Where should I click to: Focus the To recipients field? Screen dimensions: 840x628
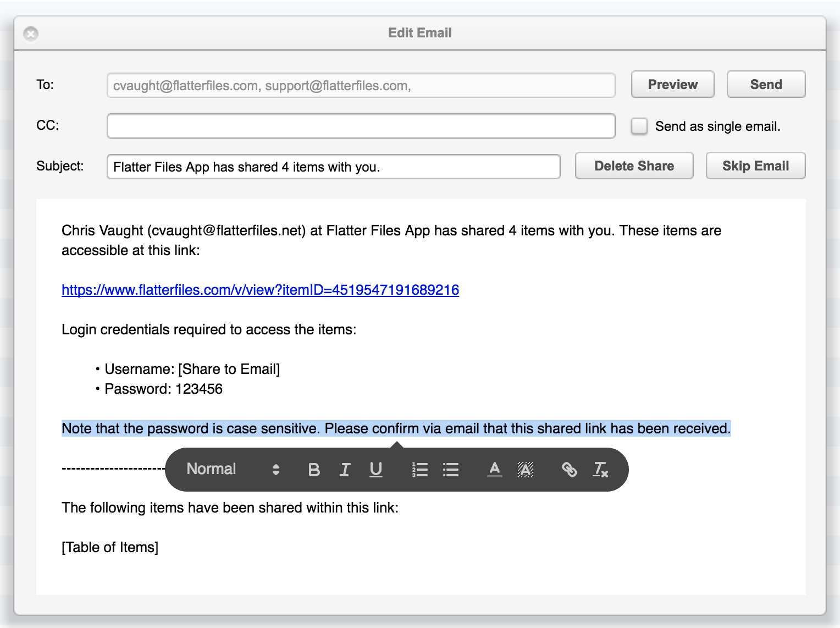point(361,85)
